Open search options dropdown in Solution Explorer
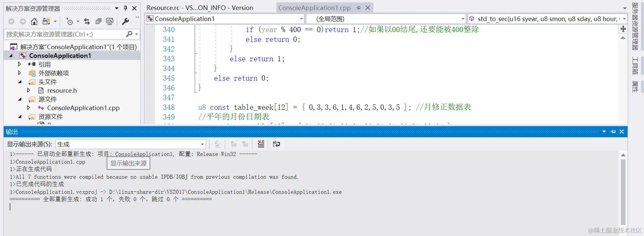The width and height of the screenshot is (644, 236). [x=137, y=34]
